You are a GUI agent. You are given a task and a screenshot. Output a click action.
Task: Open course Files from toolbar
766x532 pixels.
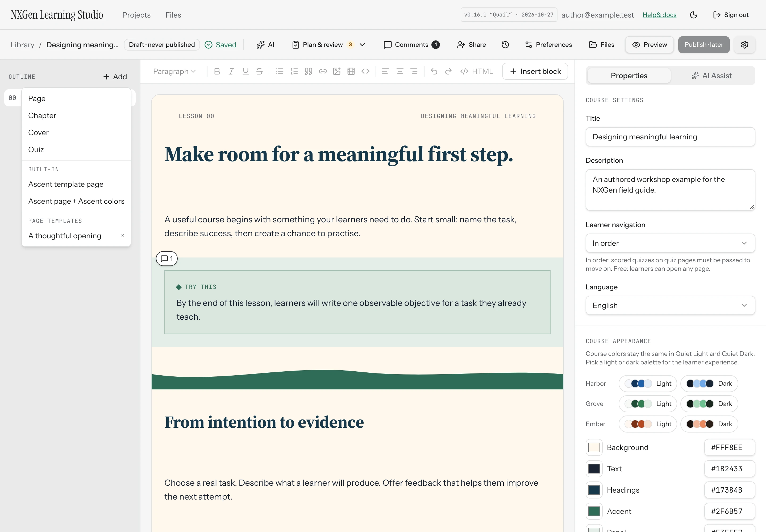tap(602, 45)
